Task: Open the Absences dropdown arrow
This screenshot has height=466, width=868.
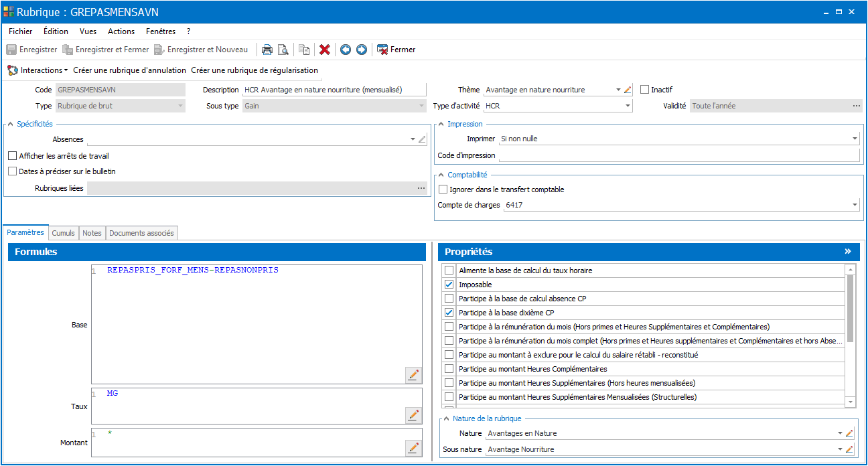Action: pos(413,139)
